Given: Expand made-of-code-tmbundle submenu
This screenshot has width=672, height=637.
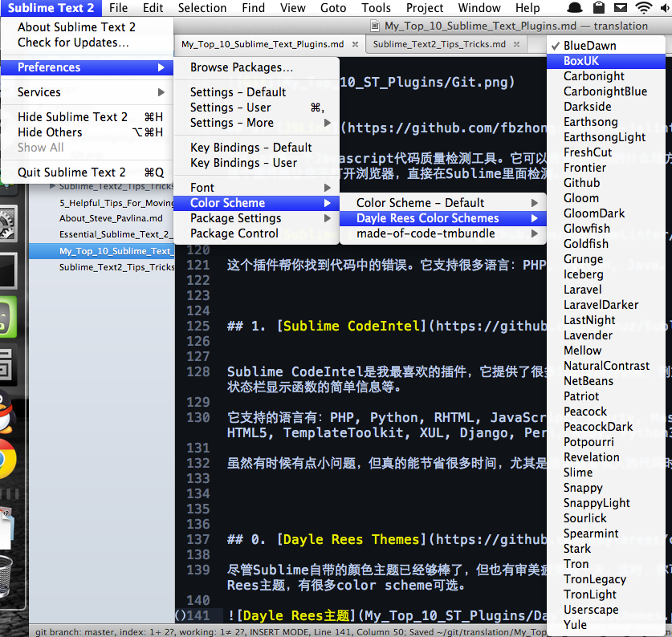Looking at the screenshot, I should coord(442,233).
